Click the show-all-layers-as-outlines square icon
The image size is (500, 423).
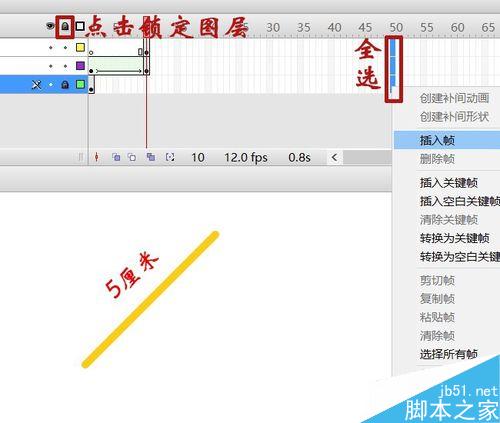(x=80, y=26)
